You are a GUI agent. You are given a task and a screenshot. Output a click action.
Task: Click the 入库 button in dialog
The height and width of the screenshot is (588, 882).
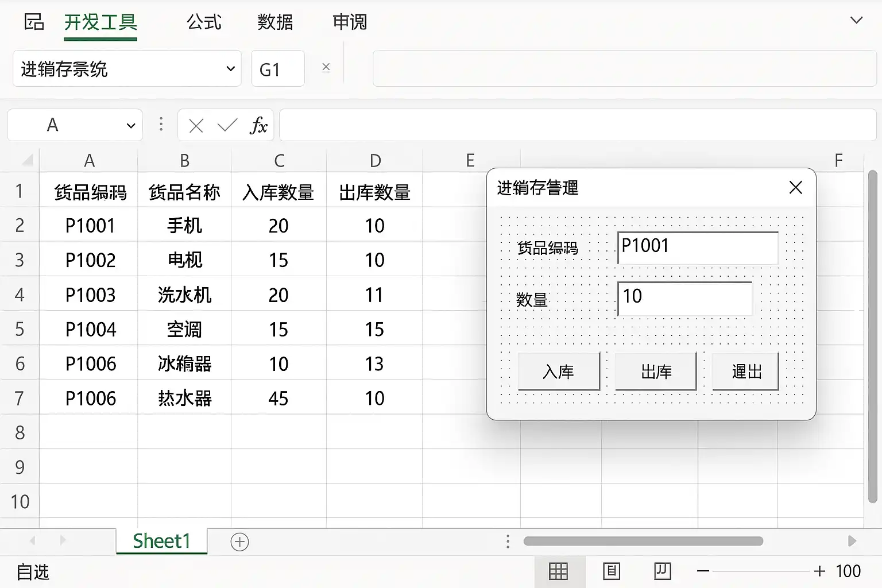(559, 372)
